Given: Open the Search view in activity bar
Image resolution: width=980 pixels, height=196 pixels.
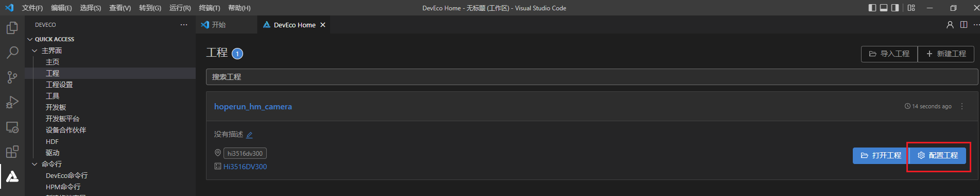Looking at the screenshot, I should [x=12, y=53].
